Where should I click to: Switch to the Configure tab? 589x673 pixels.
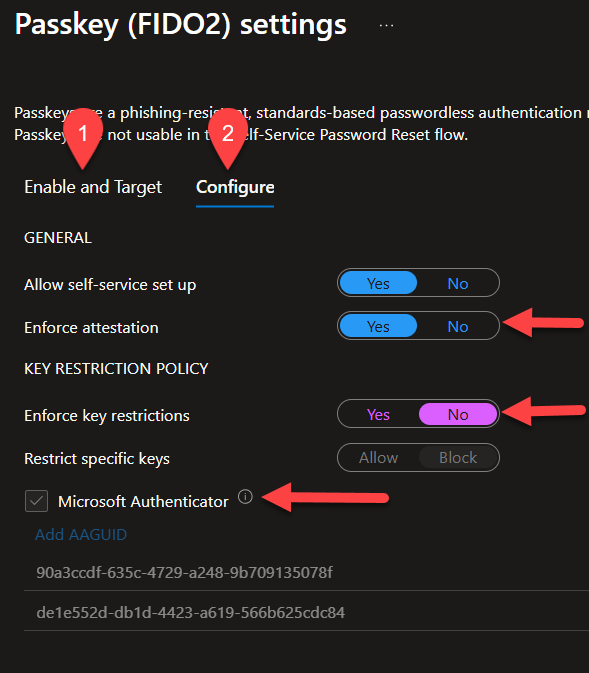point(235,187)
